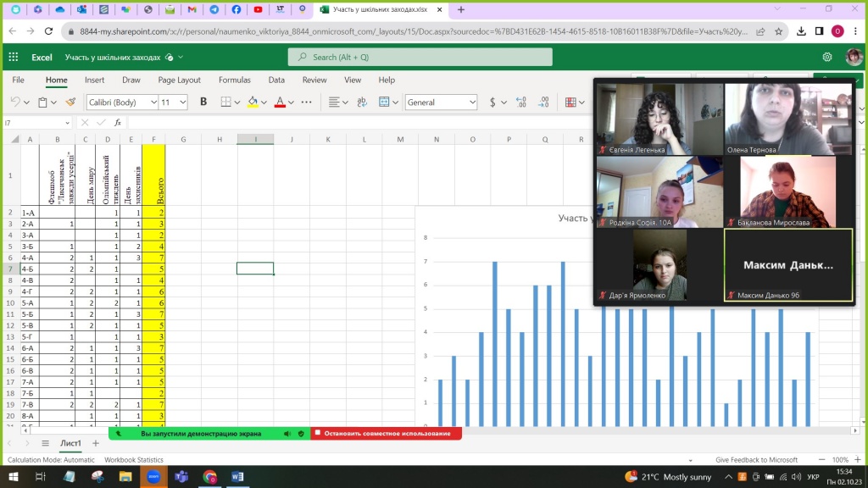The height and width of the screenshot is (488, 868).
Task: Expand the font name dropdown Calibri (Body)
Action: (x=153, y=103)
